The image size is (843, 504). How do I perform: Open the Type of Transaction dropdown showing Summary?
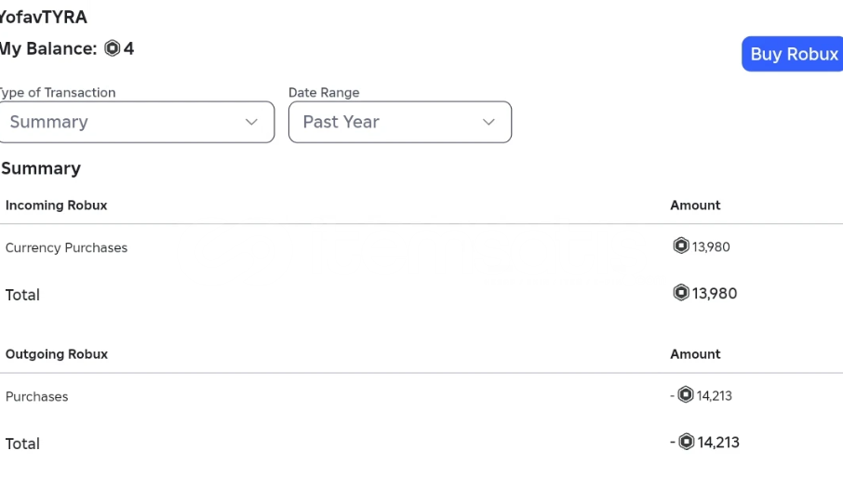coord(135,122)
